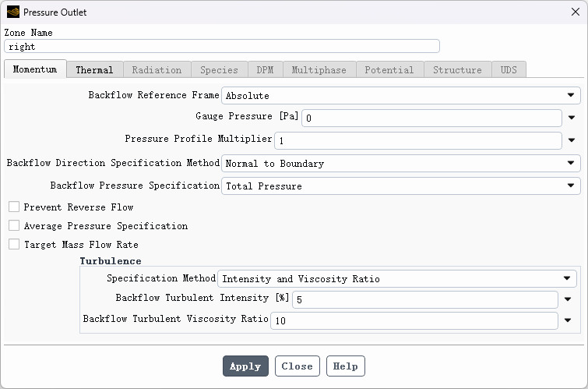
Task: Open Gauge Pressure profile arrow menu
Action: [x=572, y=118]
